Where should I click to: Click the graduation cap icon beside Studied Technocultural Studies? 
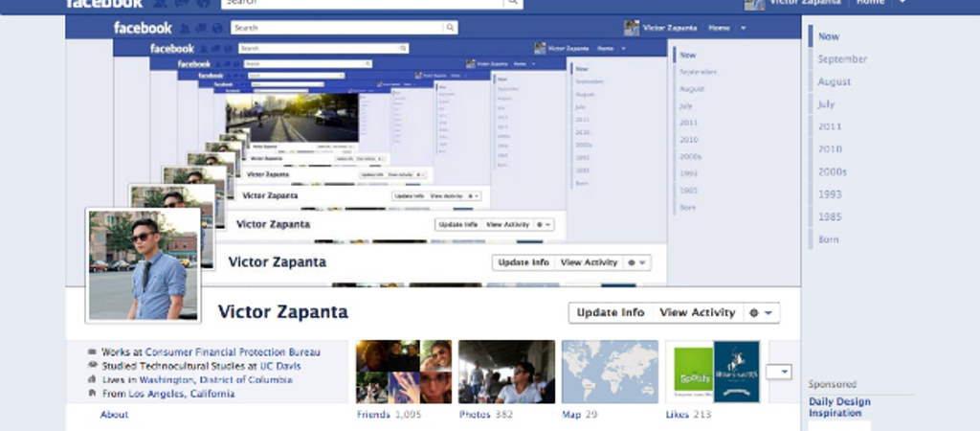pyautogui.click(x=93, y=365)
